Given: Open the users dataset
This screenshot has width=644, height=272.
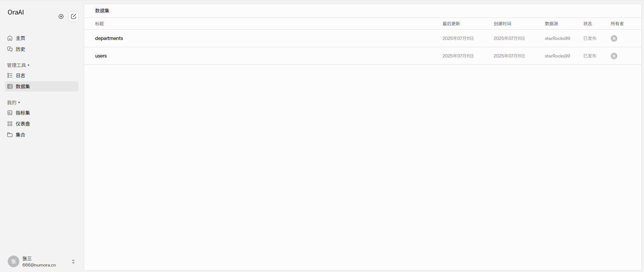Looking at the screenshot, I should click(x=101, y=56).
